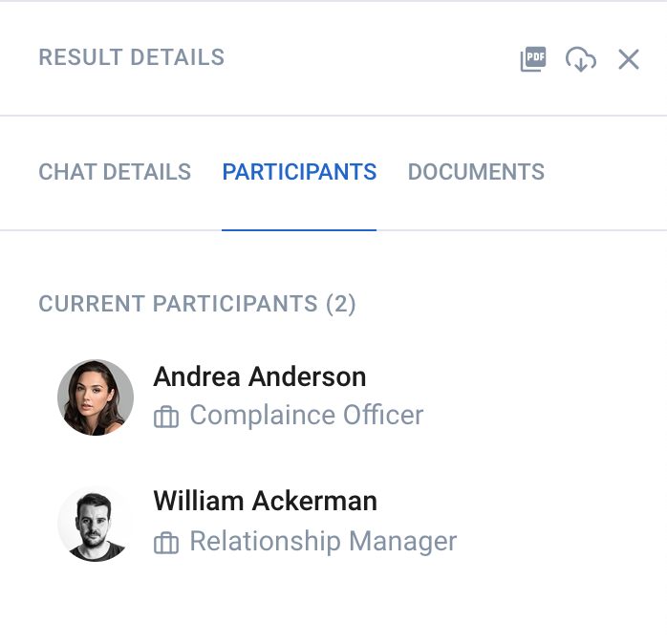667x644 pixels.
Task: Open William Ackerman's participant name
Action: pos(265,501)
